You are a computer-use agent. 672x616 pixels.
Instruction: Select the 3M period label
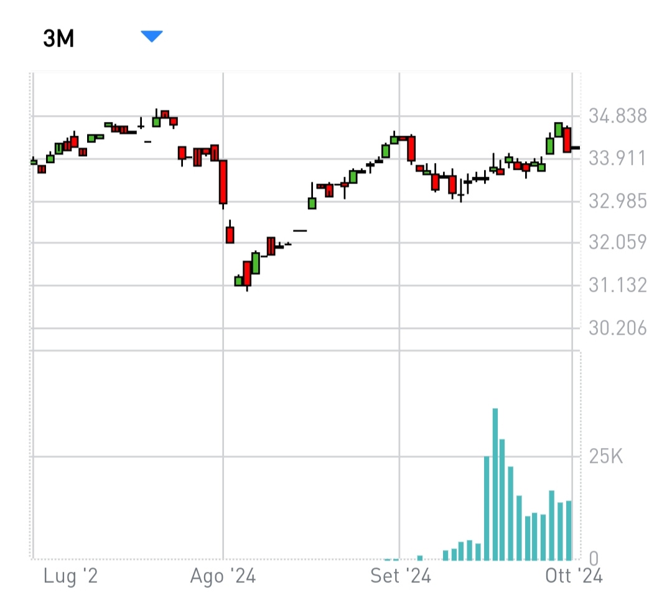click(58, 39)
